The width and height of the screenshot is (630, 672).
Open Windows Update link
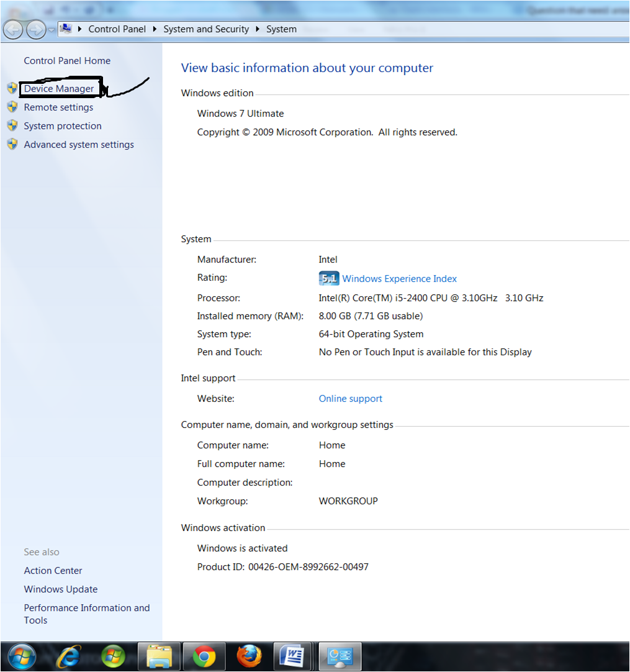[61, 590]
